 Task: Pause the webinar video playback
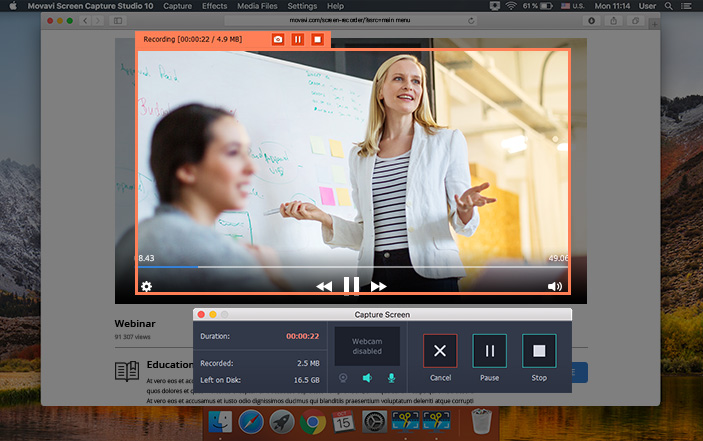(x=351, y=285)
